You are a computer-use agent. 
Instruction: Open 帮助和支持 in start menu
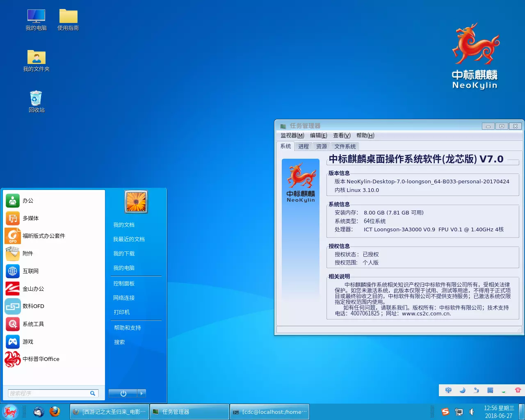click(x=128, y=328)
